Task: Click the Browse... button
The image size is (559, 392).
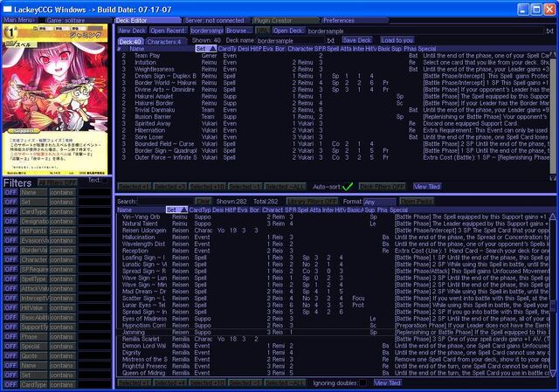Action: click(x=237, y=31)
